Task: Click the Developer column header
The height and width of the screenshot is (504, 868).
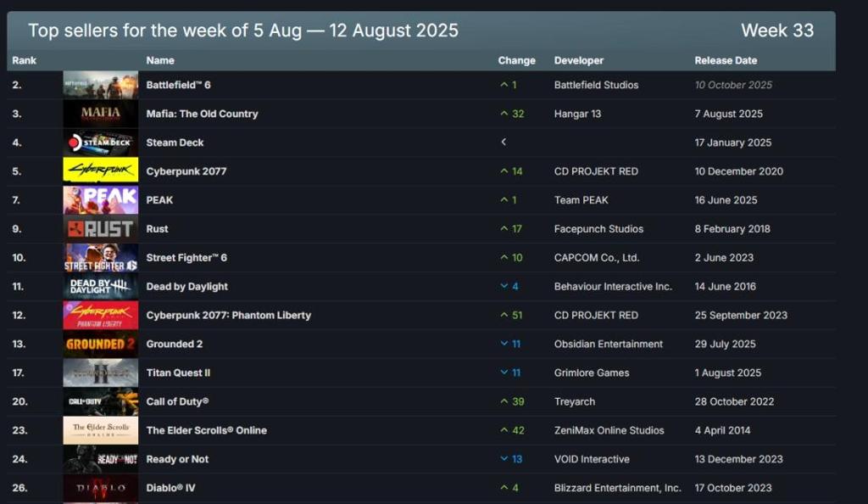Action: (x=579, y=60)
